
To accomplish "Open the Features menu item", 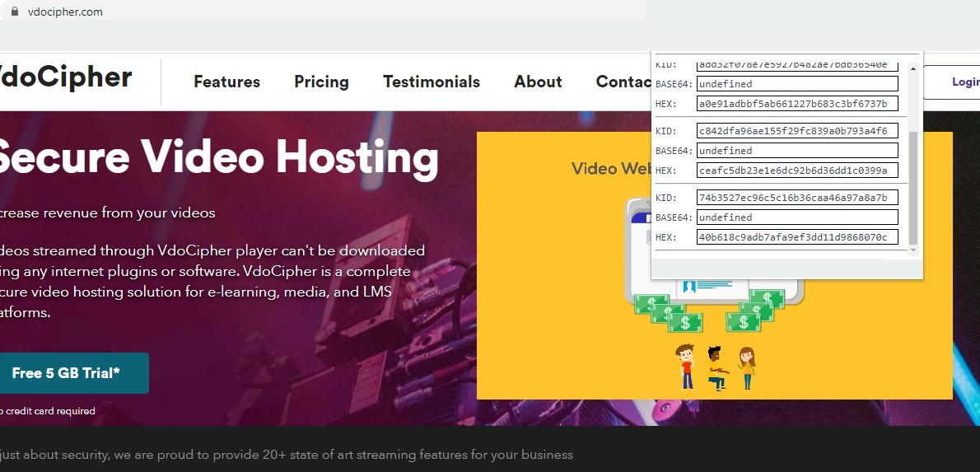I will click(x=226, y=82).
